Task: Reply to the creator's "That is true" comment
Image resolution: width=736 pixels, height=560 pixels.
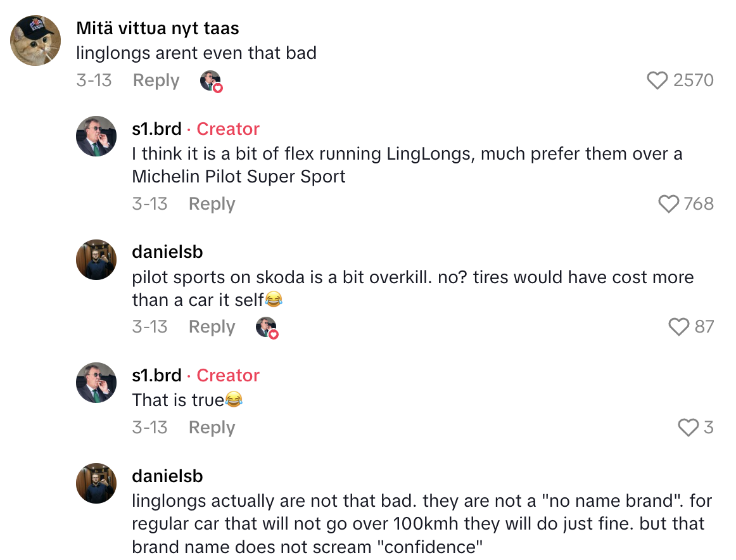Action: pyautogui.click(x=212, y=428)
